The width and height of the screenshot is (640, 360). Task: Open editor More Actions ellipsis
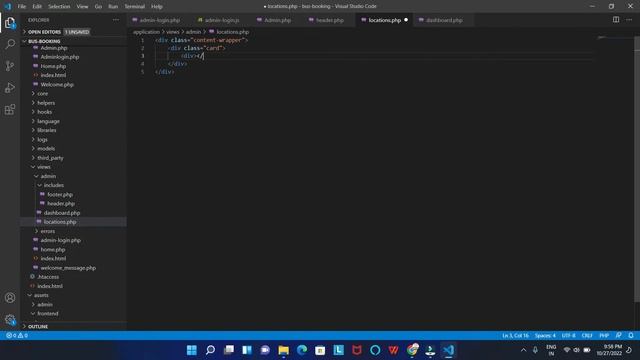click(x=629, y=20)
